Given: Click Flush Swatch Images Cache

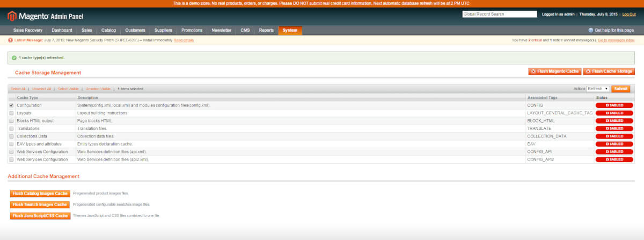Looking at the screenshot, I should pyautogui.click(x=40, y=205).
